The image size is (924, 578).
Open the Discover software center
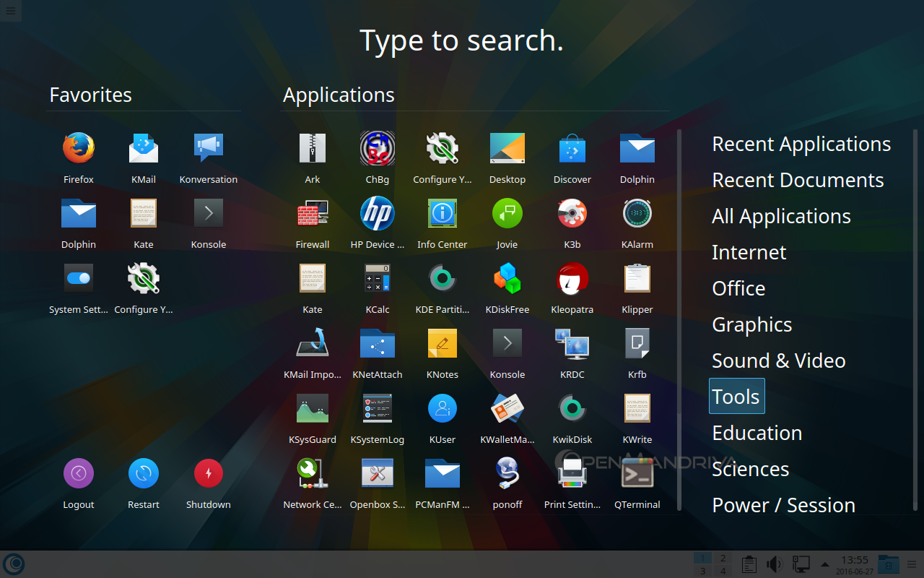click(572, 149)
